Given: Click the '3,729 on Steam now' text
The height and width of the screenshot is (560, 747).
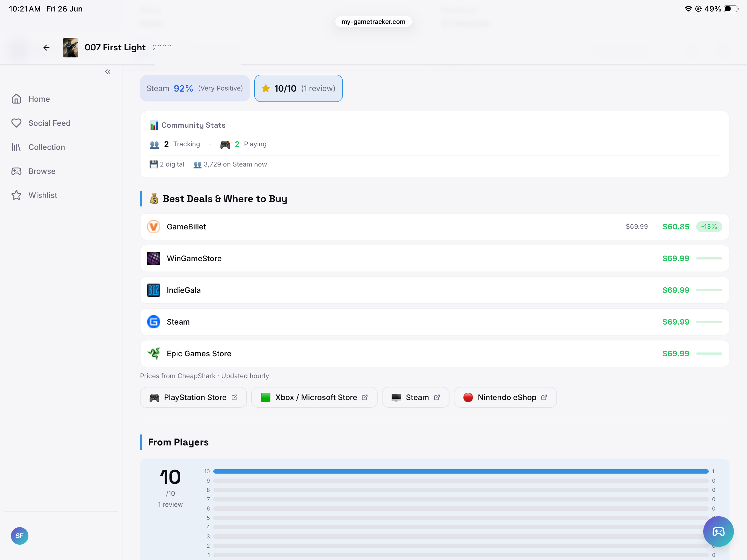Looking at the screenshot, I should pyautogui.click(x=235, y=165).
